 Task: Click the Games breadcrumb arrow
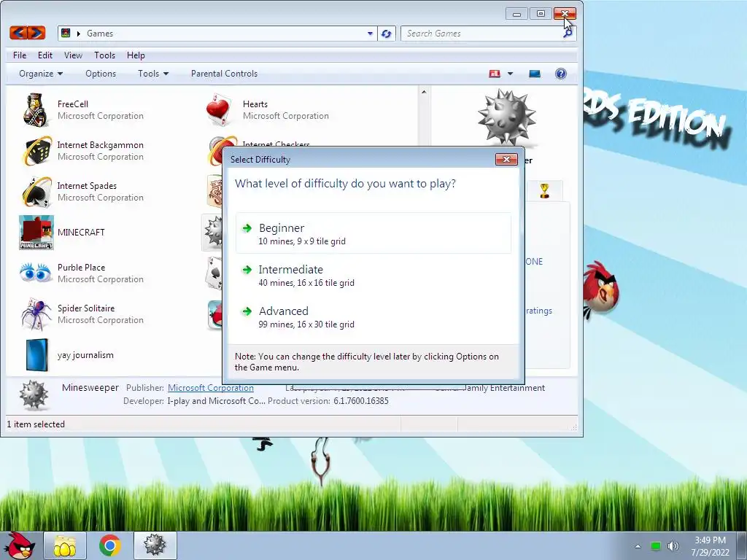[79, 34]
